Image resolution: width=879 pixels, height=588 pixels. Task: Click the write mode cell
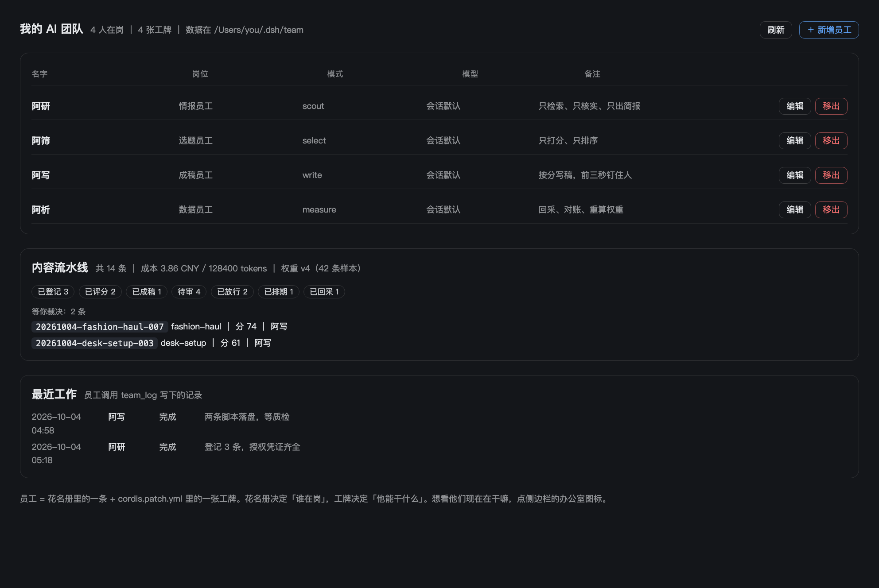(x=312, y=175)
